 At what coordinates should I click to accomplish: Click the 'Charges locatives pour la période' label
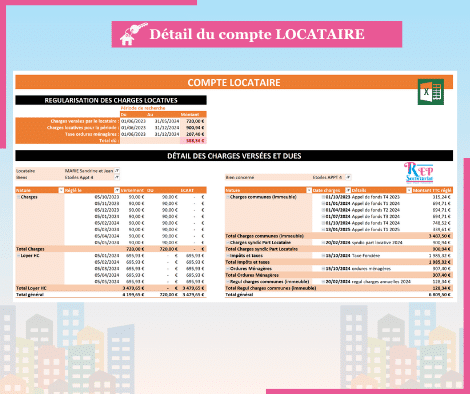tap(82, 128)
